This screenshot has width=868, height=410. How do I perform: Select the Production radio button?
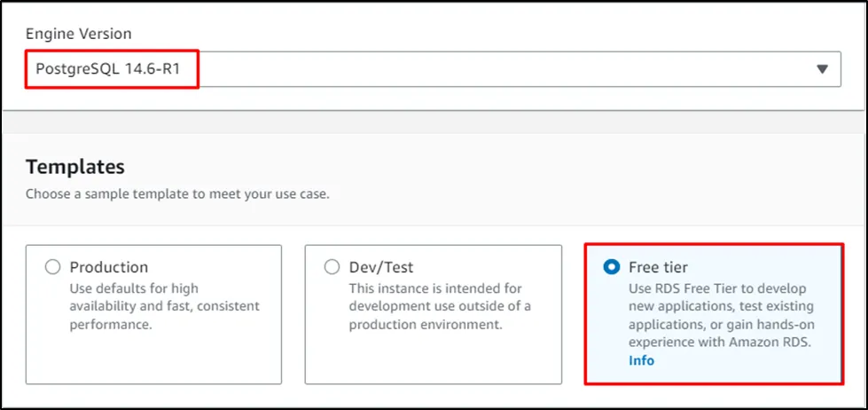pyautogui.click(x=52, y=267)
